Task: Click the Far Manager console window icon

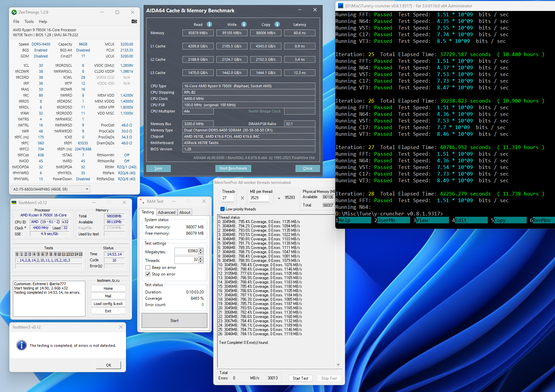Action: [x=340, y=6]
